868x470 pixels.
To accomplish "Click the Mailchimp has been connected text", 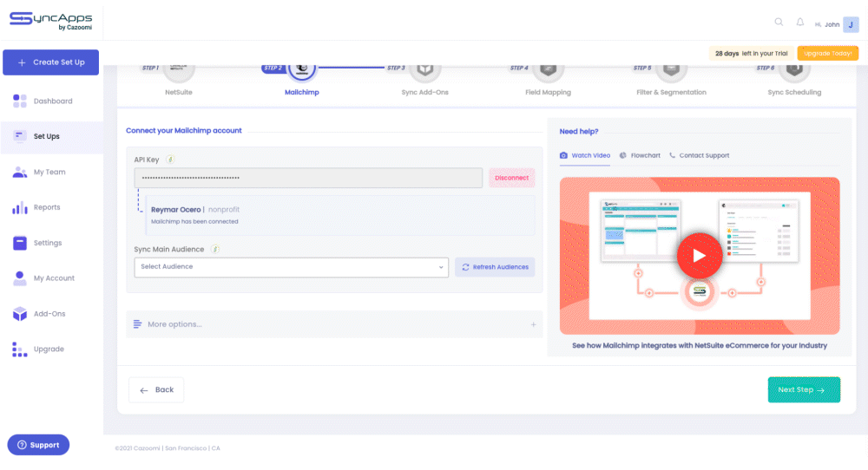I will click(x=194, y=222).
